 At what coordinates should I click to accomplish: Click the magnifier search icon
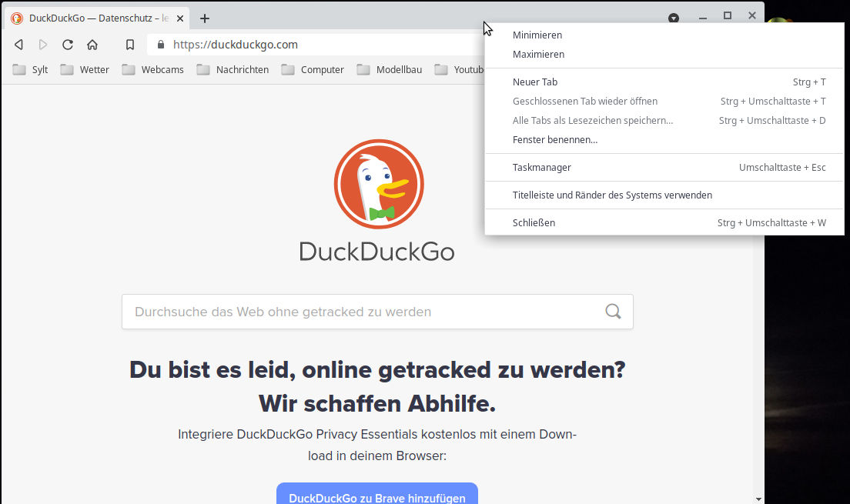pos(613,311)
